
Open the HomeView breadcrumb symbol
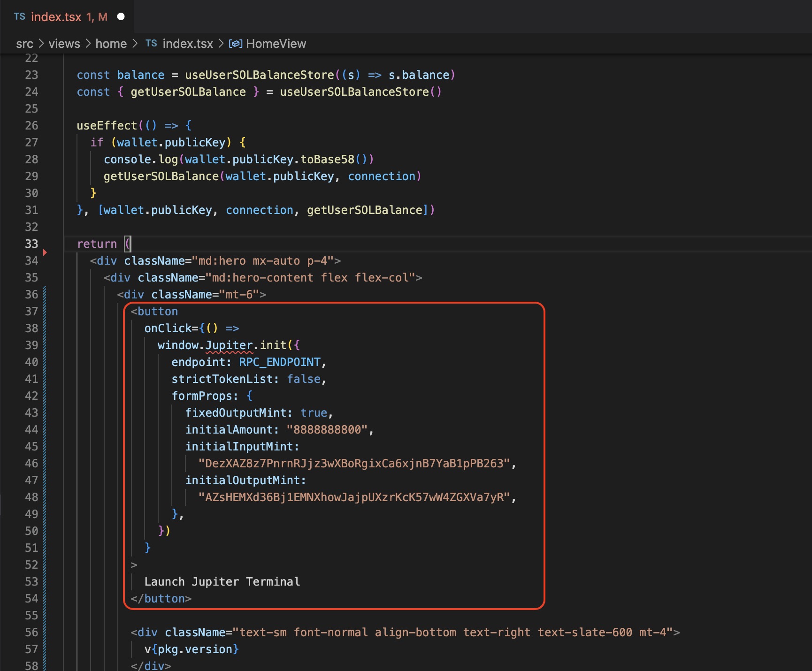click(x=276, y=44)
